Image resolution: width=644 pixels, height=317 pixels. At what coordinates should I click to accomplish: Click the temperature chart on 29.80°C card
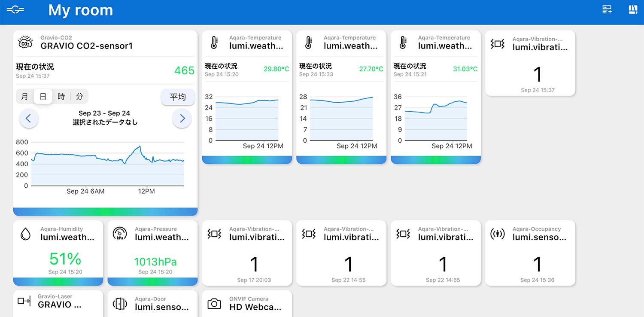(x=247, y=119)
